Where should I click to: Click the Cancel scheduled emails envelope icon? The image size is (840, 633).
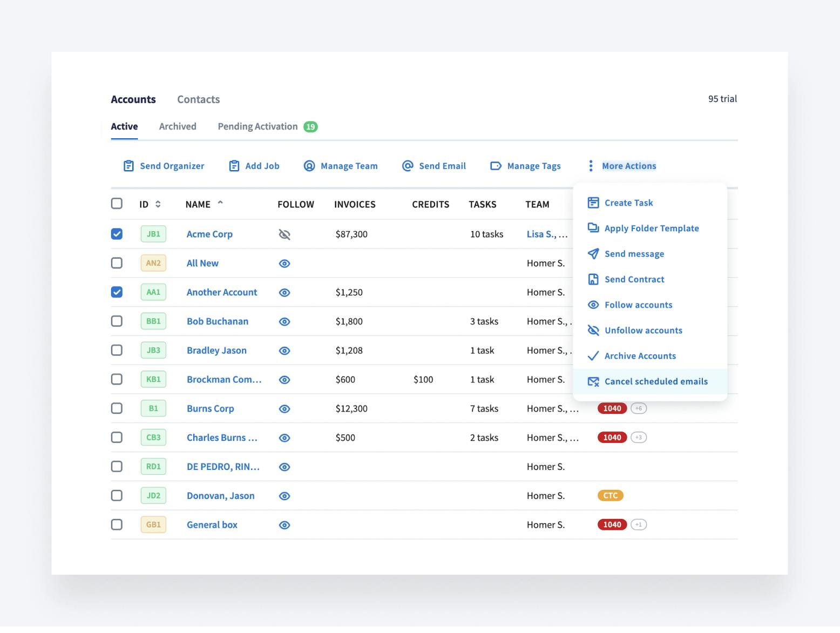click(593, 382)
